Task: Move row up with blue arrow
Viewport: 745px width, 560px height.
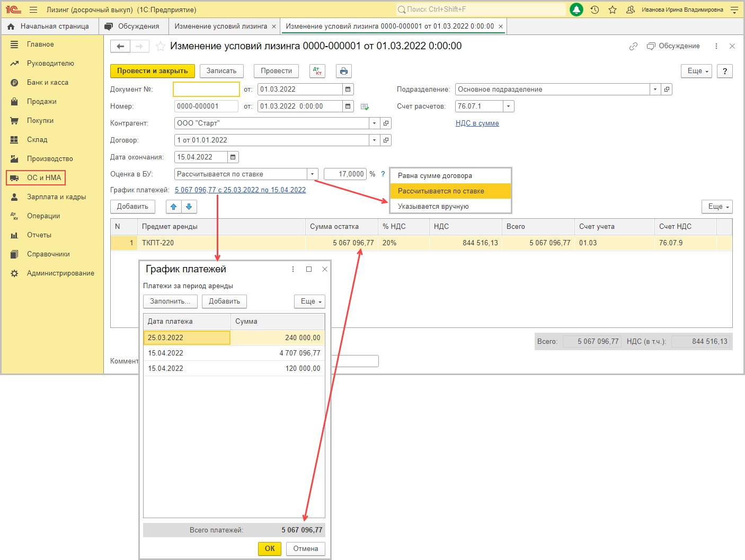Action: [173, 207]
